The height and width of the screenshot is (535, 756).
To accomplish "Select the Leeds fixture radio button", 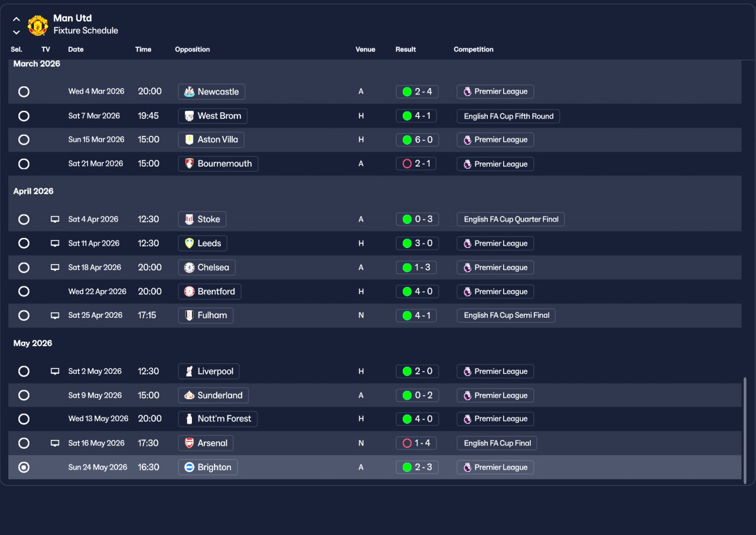I will coord(24,243).
